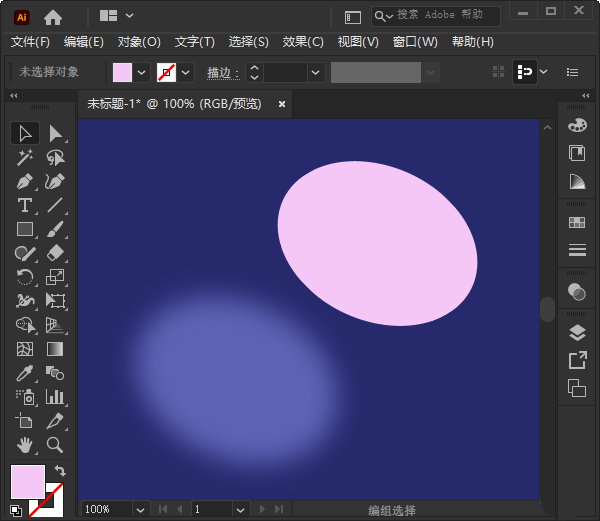
Task: Open the fill color dropdown in control bar
Action: pos(141,73)
